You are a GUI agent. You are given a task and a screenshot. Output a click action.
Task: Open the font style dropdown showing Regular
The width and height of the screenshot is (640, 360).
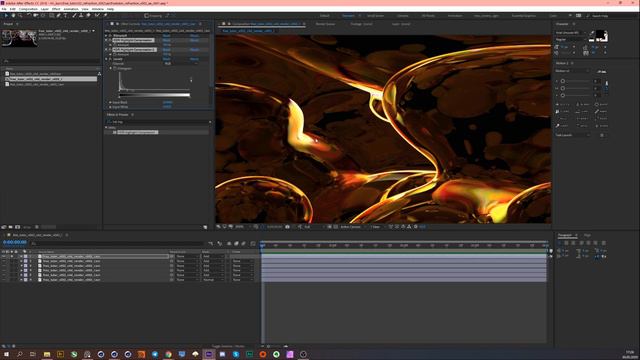pyautogui.click(x=571, y=40)
